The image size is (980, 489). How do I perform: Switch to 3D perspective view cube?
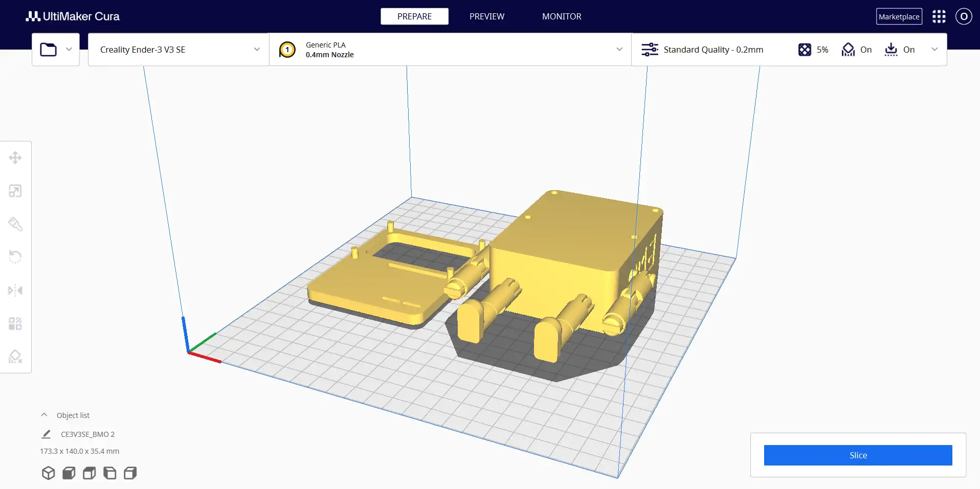(x=48, y=473)
